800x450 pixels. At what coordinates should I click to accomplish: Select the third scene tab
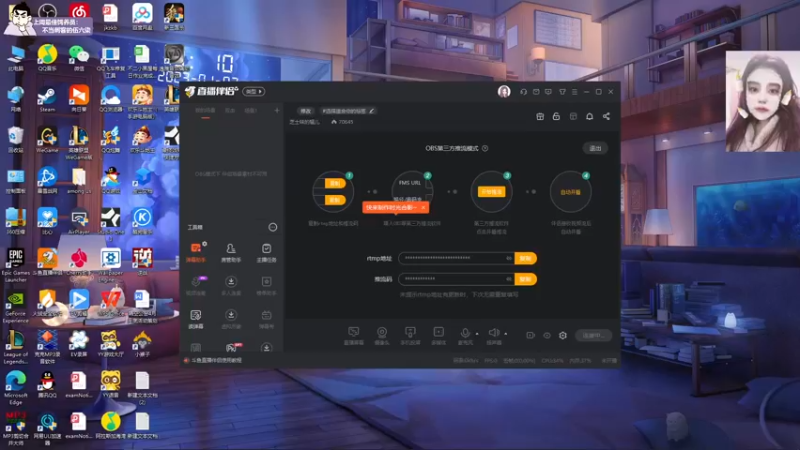coord(250,111)
